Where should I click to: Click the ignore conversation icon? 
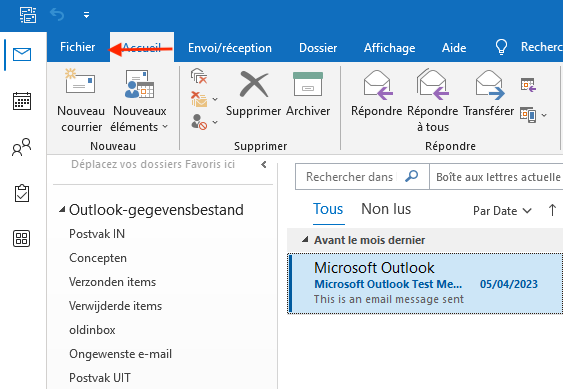(199, 76)
